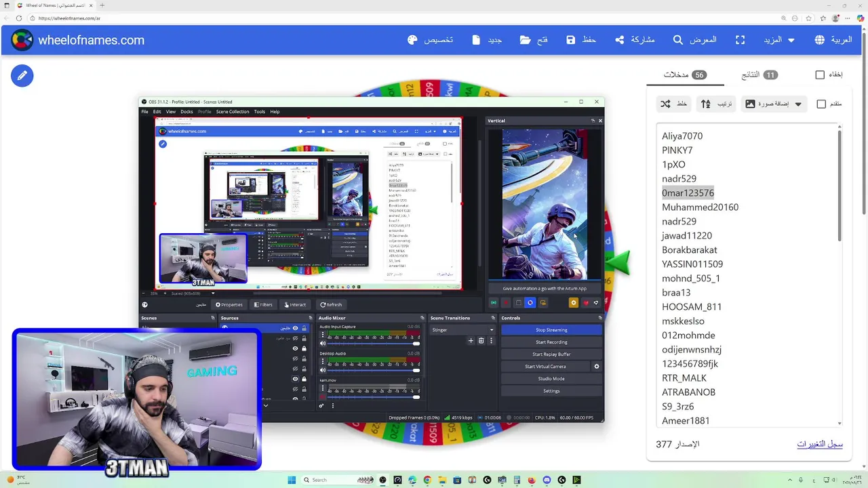Viewport: 868px width, 488px height.
Task: Open the more menu dropdown (المزيد)
Action: pos(779,40)
